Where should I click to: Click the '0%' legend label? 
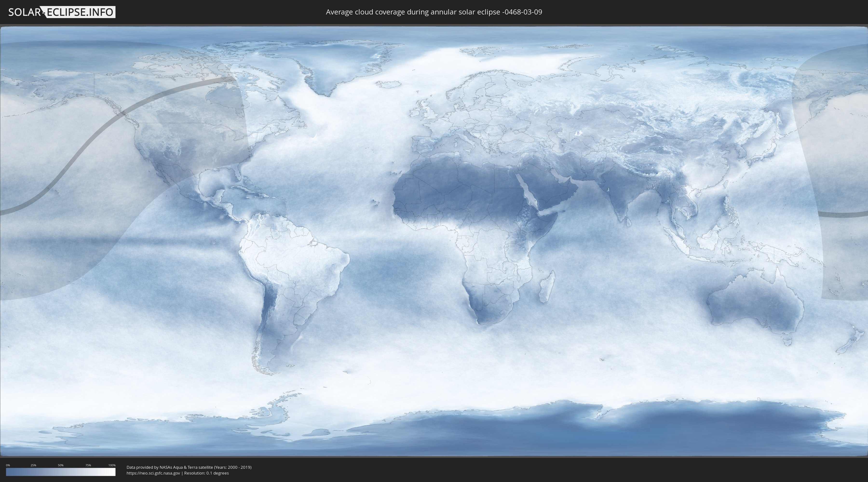point(8,465)
